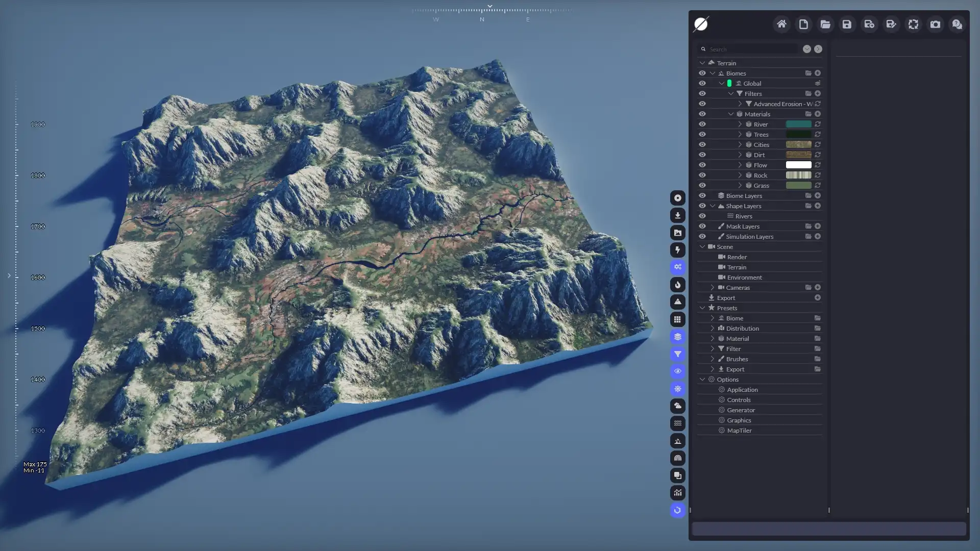Save the current terrain project

847,24
